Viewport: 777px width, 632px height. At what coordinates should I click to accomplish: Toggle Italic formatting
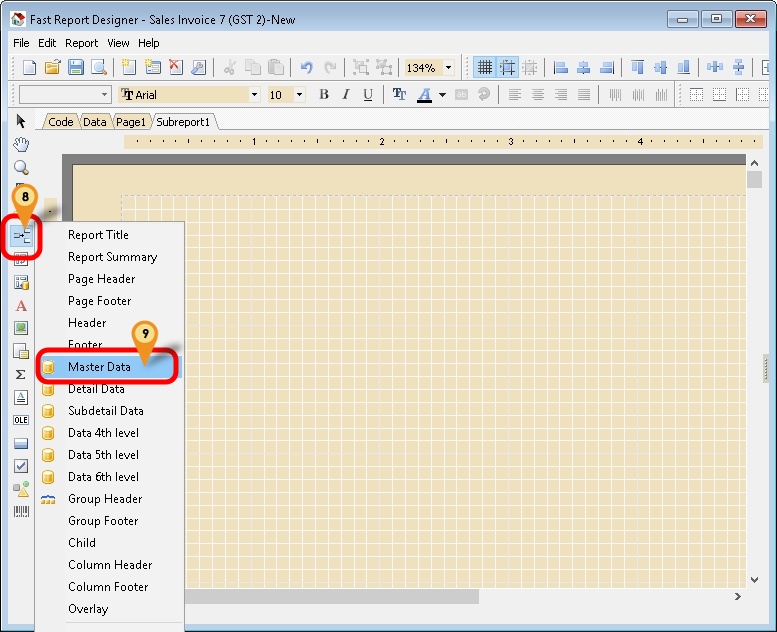click(346, 95)
